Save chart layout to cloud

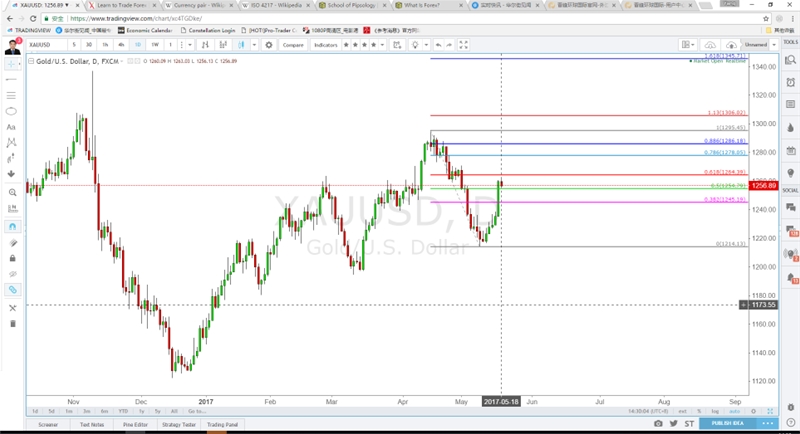[731, 45]
